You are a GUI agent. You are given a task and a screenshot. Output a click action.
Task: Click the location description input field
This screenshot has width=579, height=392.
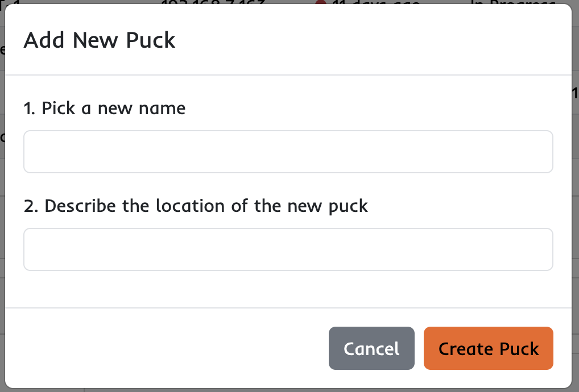(288, 249)
